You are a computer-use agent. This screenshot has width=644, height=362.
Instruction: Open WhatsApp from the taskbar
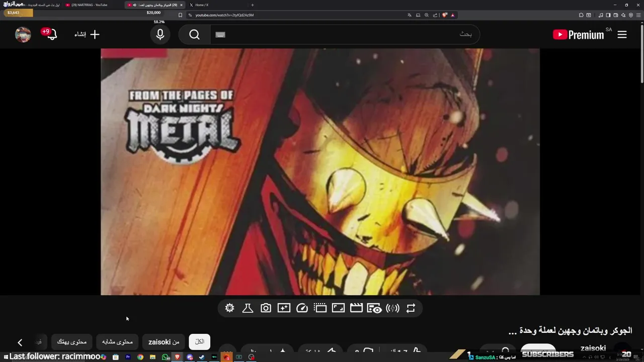(166, 357)
